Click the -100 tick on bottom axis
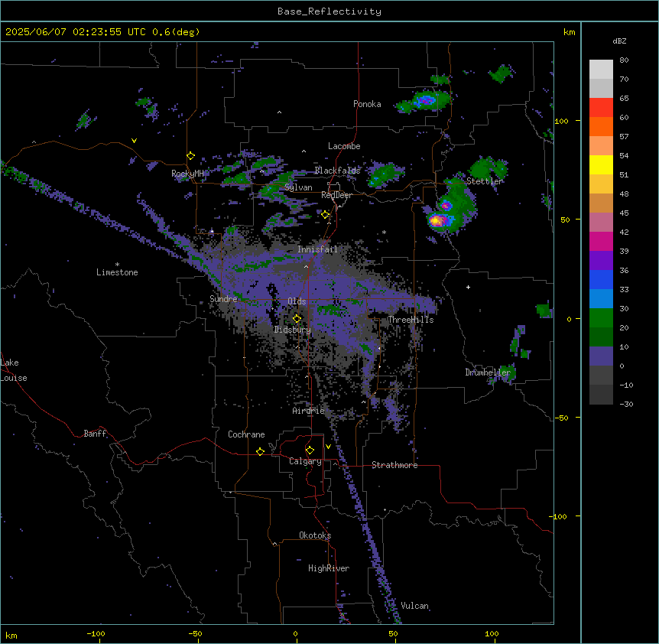 tap(96, 633)
